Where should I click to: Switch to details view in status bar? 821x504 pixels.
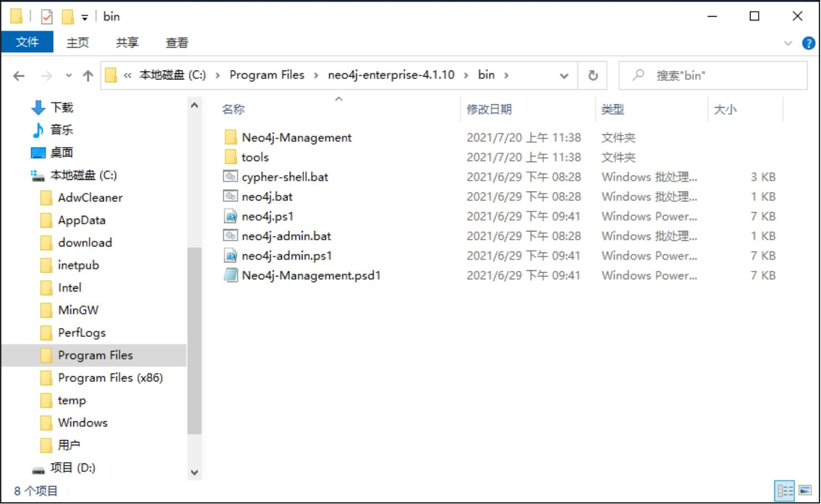pos(785,491)
